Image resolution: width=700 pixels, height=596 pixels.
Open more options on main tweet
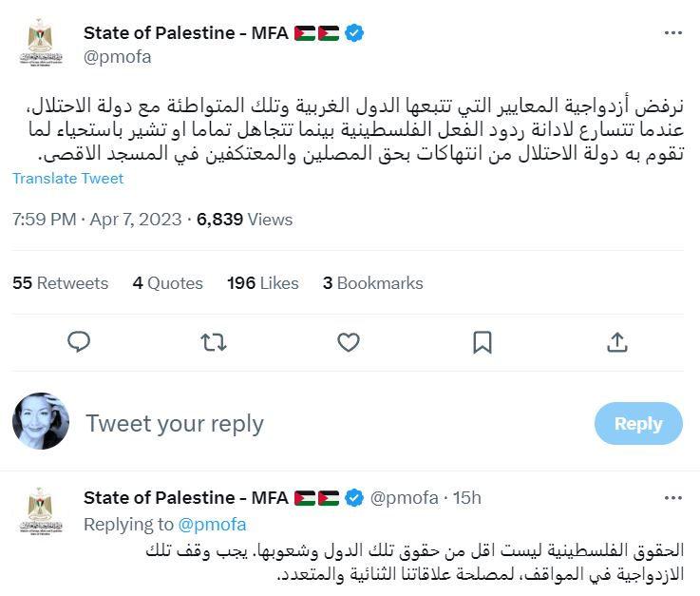(673, 33)
